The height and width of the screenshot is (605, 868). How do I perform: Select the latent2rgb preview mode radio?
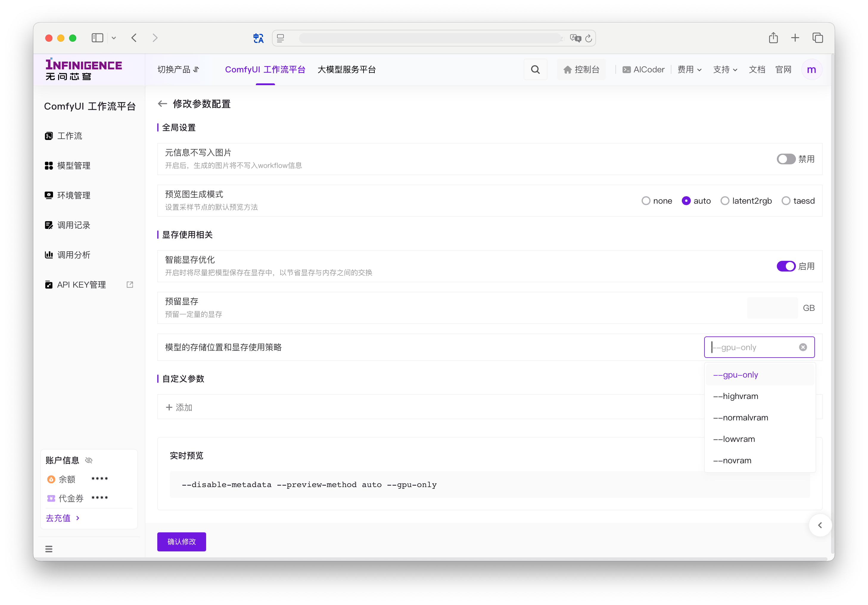tap(724, 201)
